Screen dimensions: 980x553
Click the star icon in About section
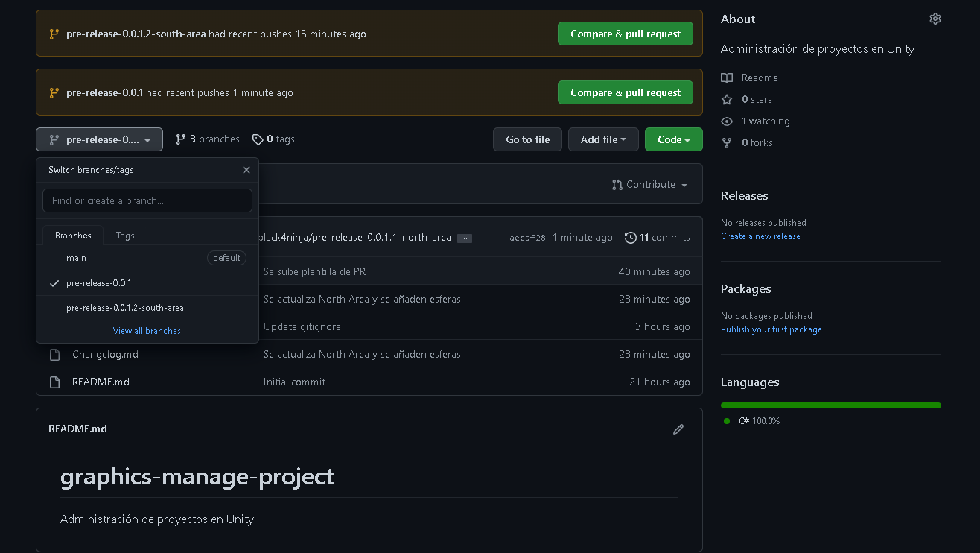click(x=727, y=100)
